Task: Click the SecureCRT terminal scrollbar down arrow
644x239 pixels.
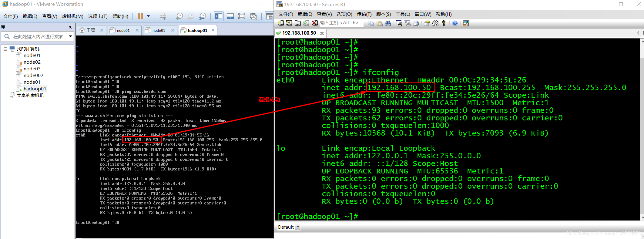Action: coord(642,217)
